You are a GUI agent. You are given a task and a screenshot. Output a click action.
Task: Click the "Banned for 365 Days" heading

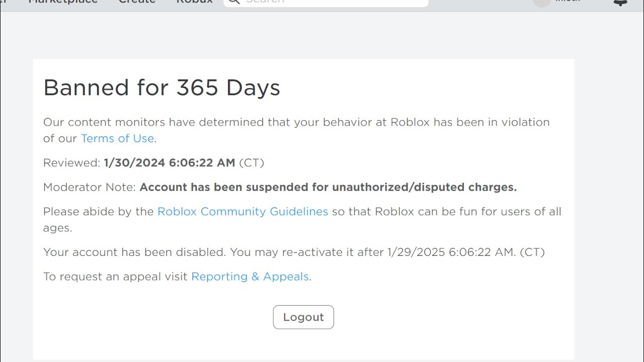coord(162,88)
